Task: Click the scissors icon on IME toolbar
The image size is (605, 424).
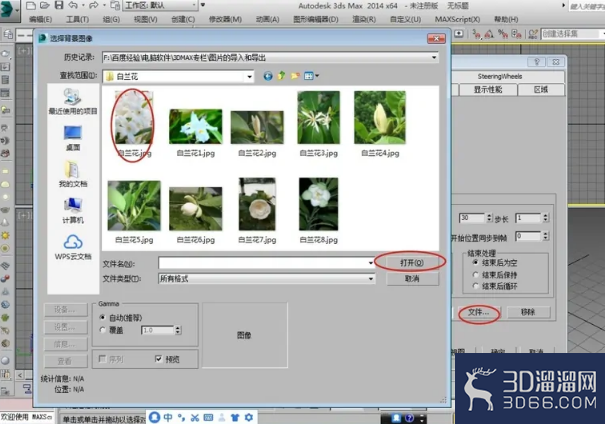Action: pyautogui.click(x=195, y=417)
